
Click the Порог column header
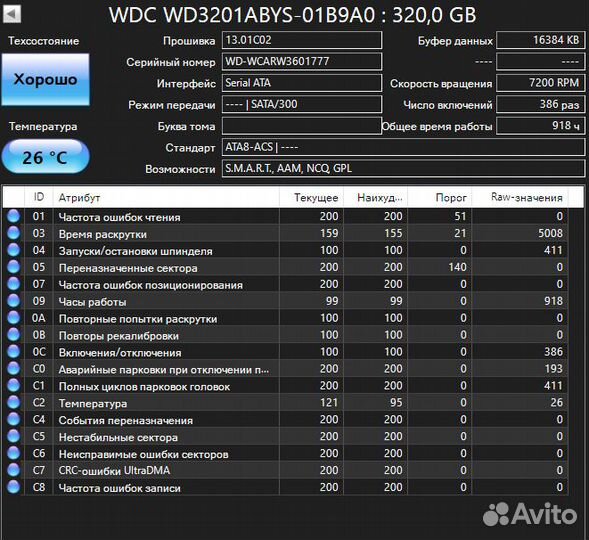coord(440,197)
